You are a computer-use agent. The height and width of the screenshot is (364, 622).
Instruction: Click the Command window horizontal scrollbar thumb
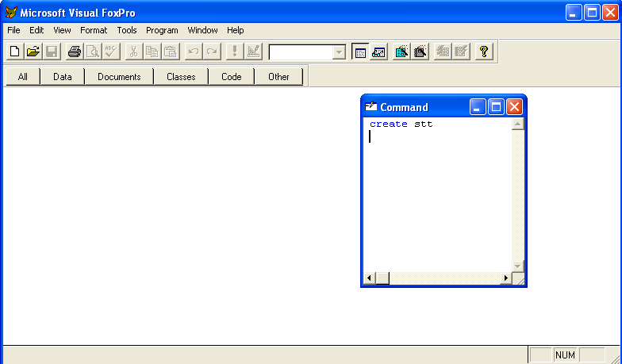coord(382,278)
